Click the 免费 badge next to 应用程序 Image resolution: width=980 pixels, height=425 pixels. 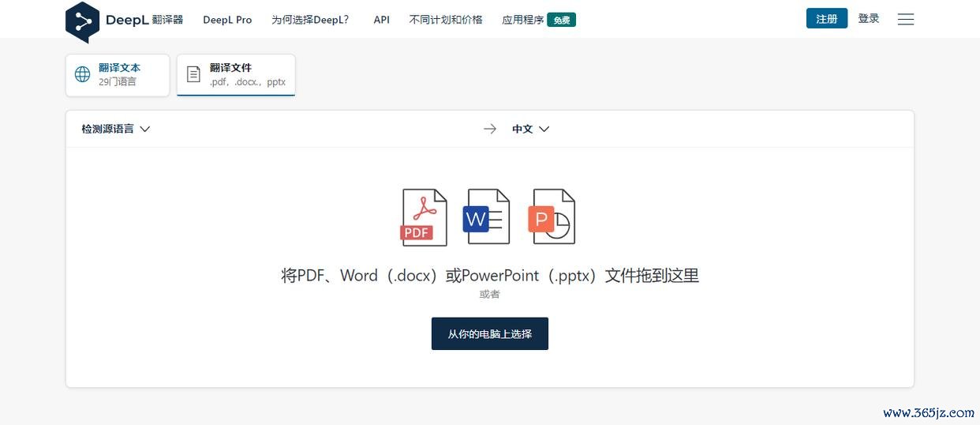click(x=562, y=20)
